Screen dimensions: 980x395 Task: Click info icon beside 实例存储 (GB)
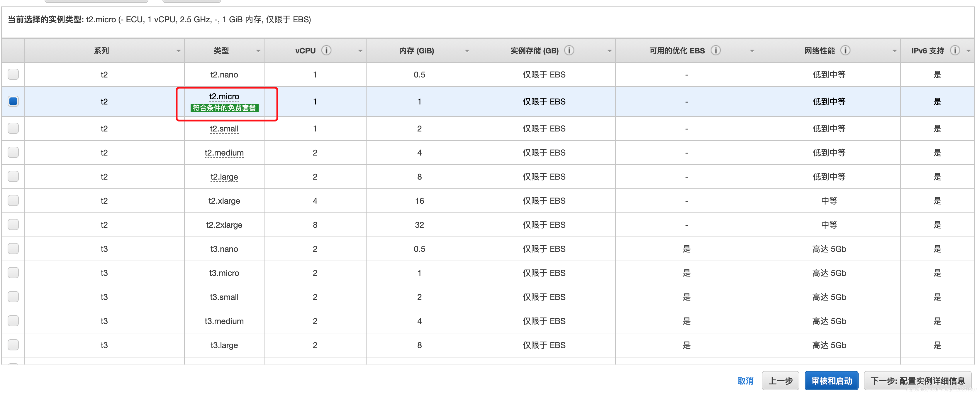tap(569, 50)
